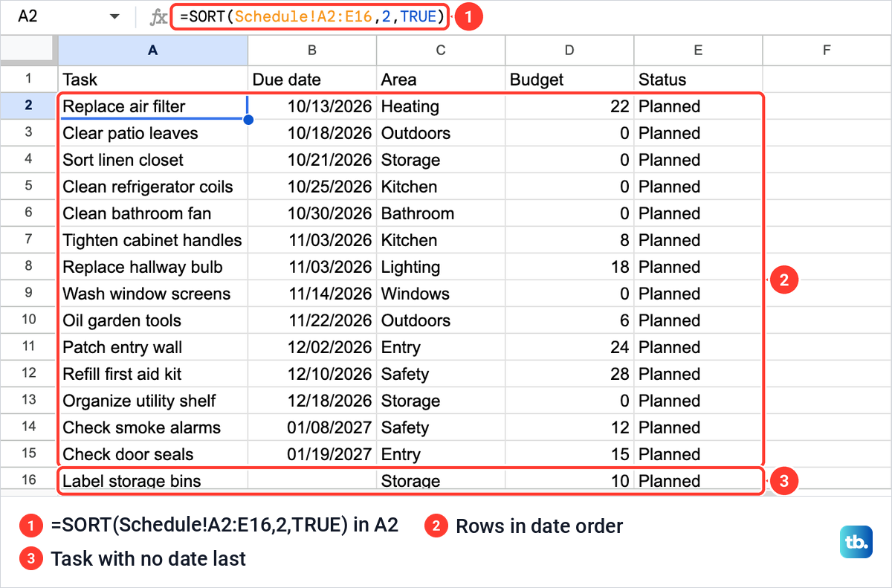892x588 pixels.
Task: Click the budget cell with 24
Action: (x=569, y=347)
